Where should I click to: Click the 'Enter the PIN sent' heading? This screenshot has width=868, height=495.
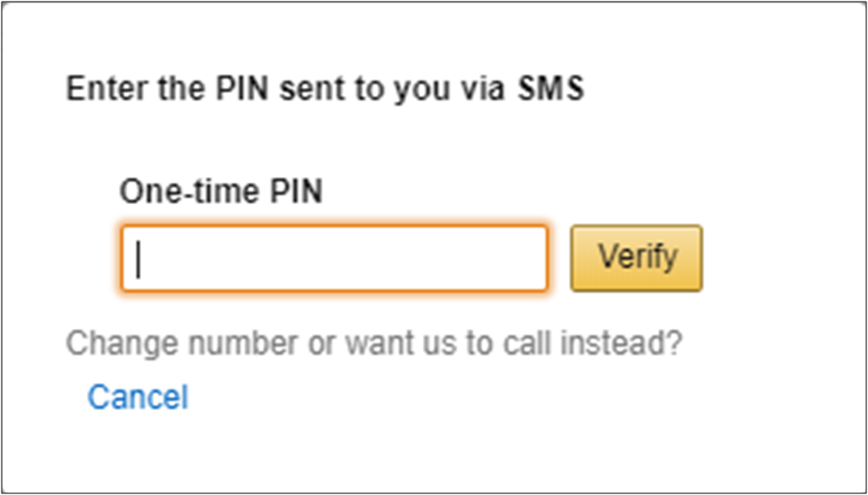(325, 89)
